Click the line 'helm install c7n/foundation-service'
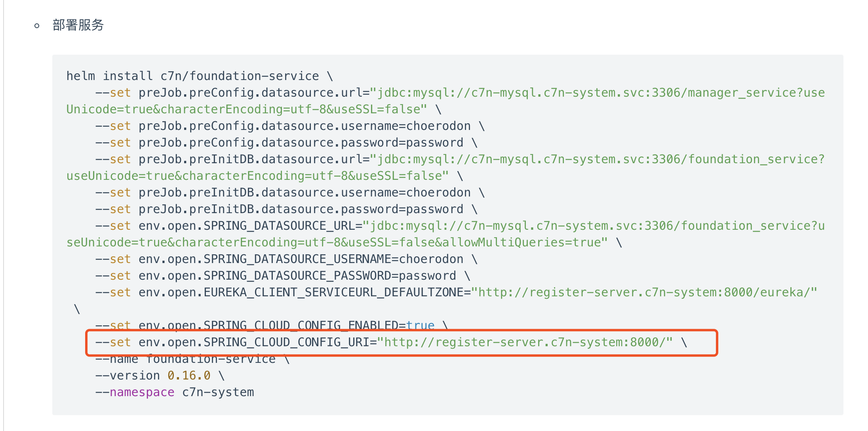This screenshot has width=868, height=431. click(x=200, y=76)
